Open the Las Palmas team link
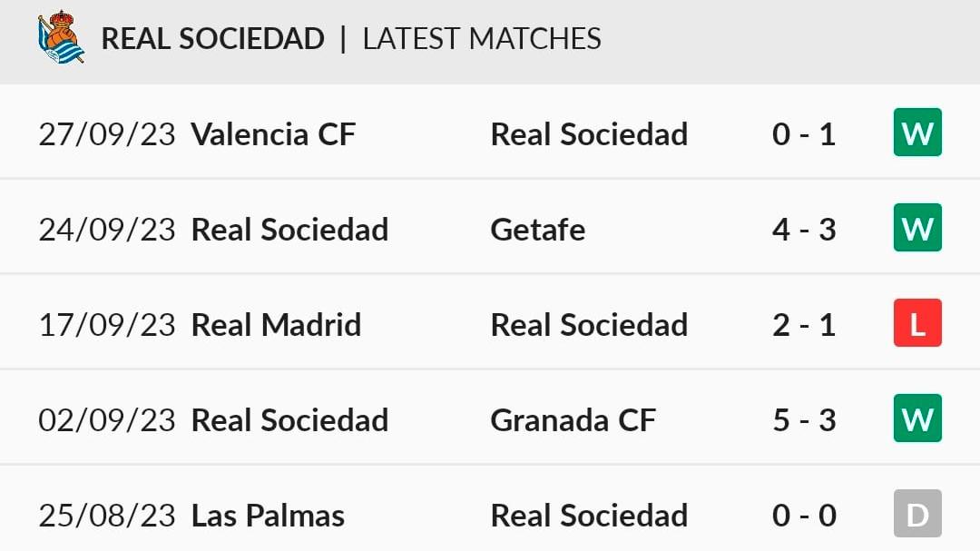Screen dimensions: 980x551 coord(268,516)
